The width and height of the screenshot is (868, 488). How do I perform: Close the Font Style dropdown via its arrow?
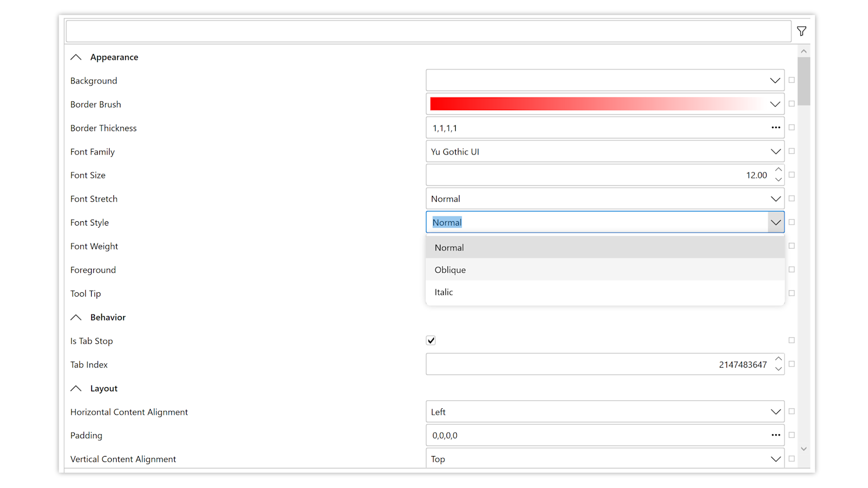(776, 222)
